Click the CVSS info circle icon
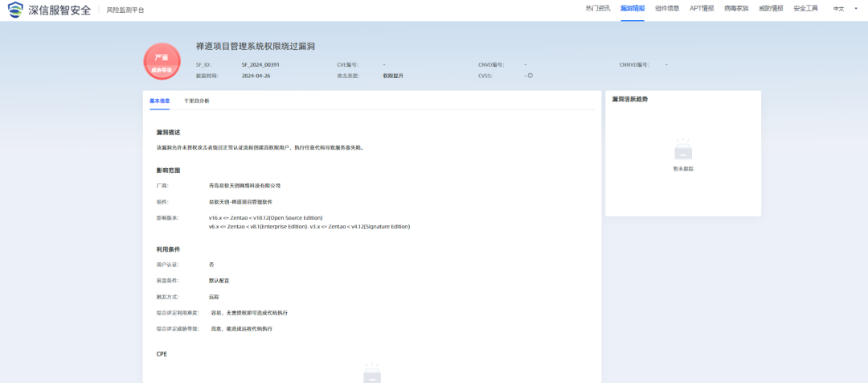The width and height of the screenshot is (868, 383). (x=530, y=76)
